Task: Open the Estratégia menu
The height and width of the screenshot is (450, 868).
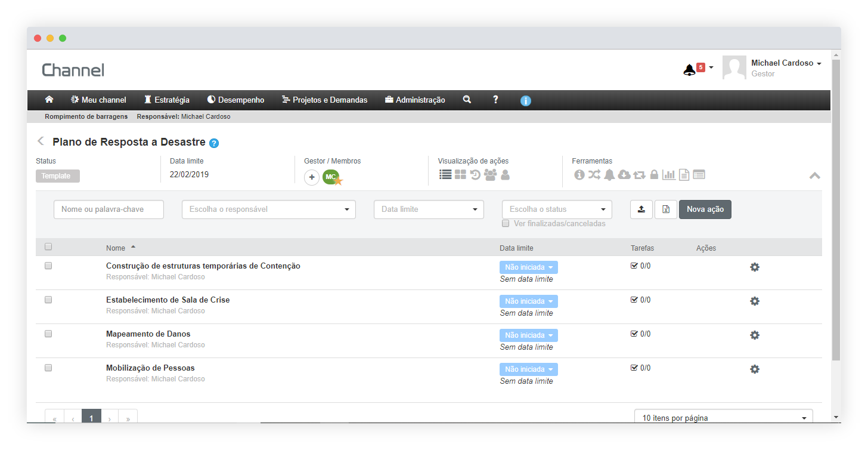Action: coord(166,100)
